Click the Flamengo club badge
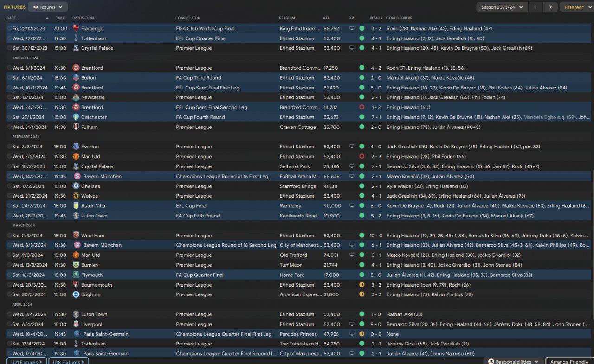The height and width of the screenshot is (364, 594). click(x=76, y=28)
